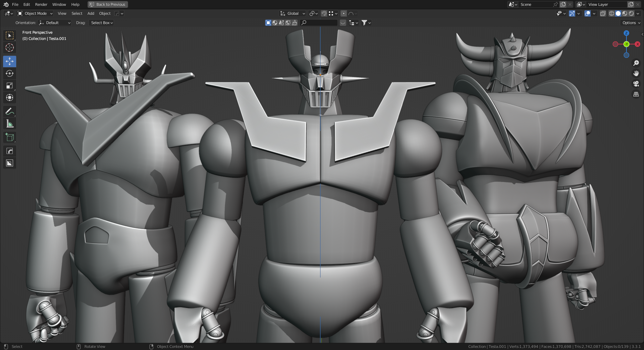Click the 'Front Perspective' viewport label
This screenshot has height=350, width=644.
pos(38,32)
